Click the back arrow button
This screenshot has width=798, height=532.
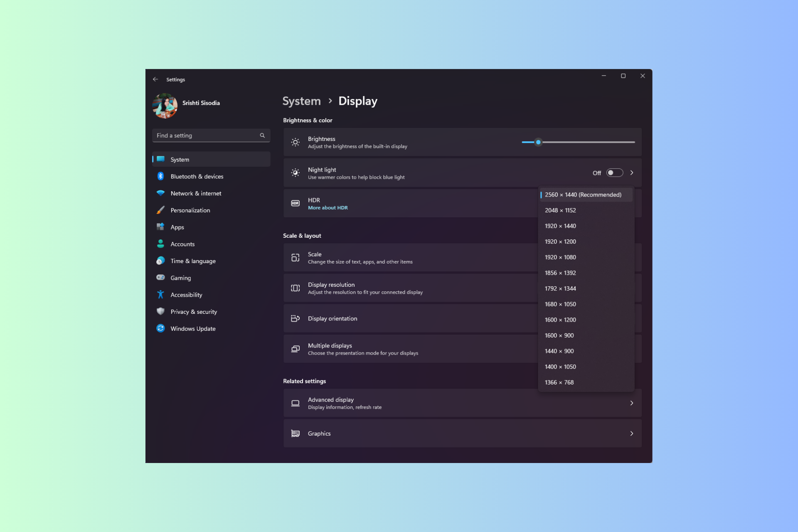pos(155,79)
